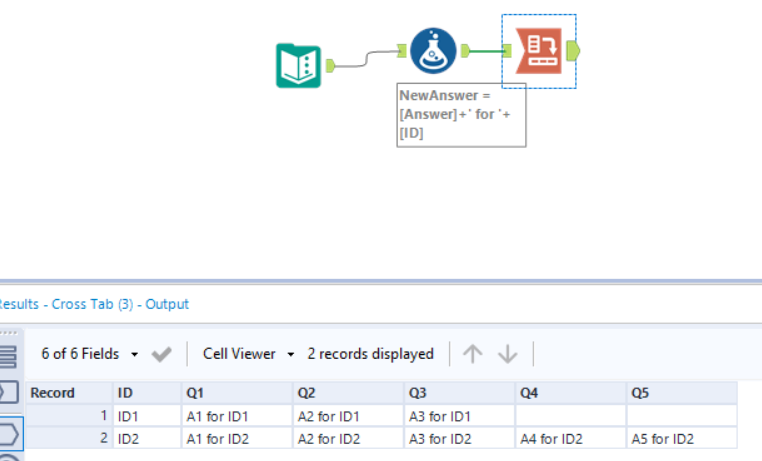Open the 6 of 6 Fields dropdown

[88, 354]
